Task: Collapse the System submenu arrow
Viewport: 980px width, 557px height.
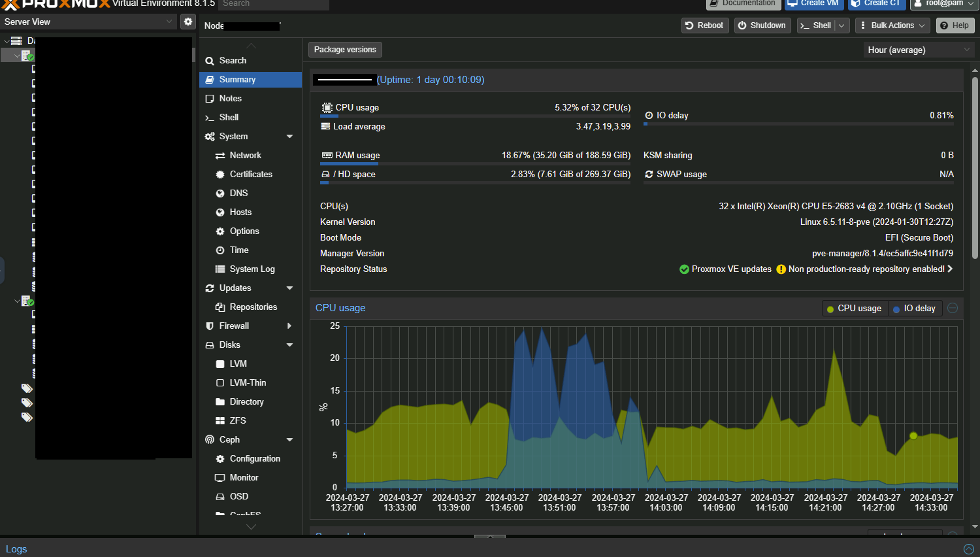Action: (x=289, y=137)
